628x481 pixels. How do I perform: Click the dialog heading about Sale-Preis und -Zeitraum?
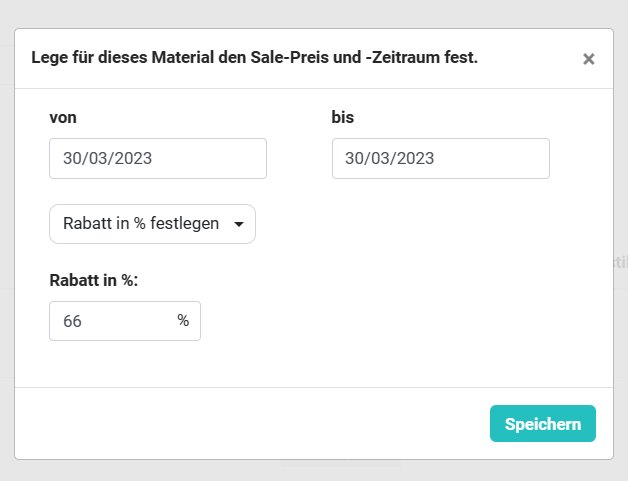[255, 57]
